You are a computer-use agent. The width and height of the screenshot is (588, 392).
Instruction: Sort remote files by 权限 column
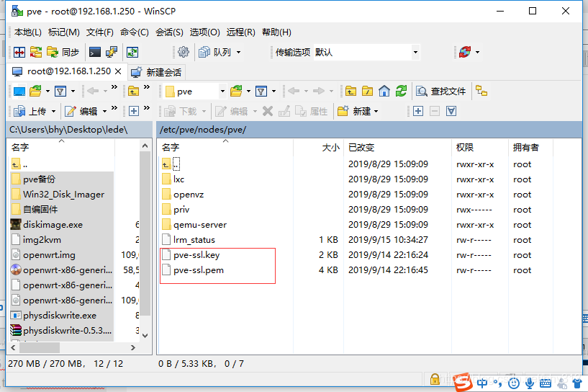[x=479, y=148]
